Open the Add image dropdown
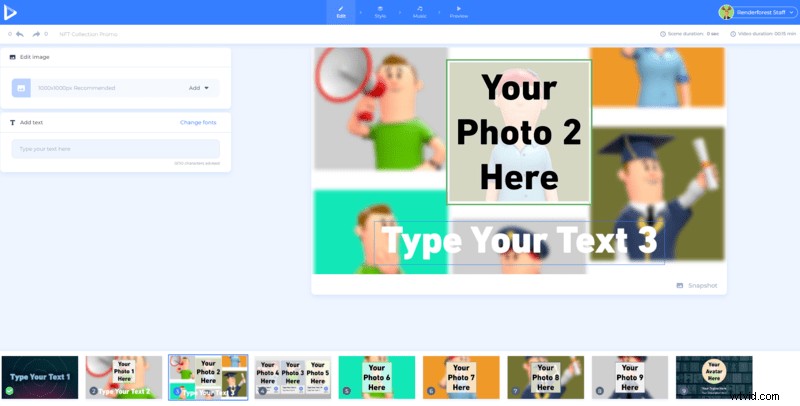The width and height of the screenshot is (800, 406). (199, 88)
